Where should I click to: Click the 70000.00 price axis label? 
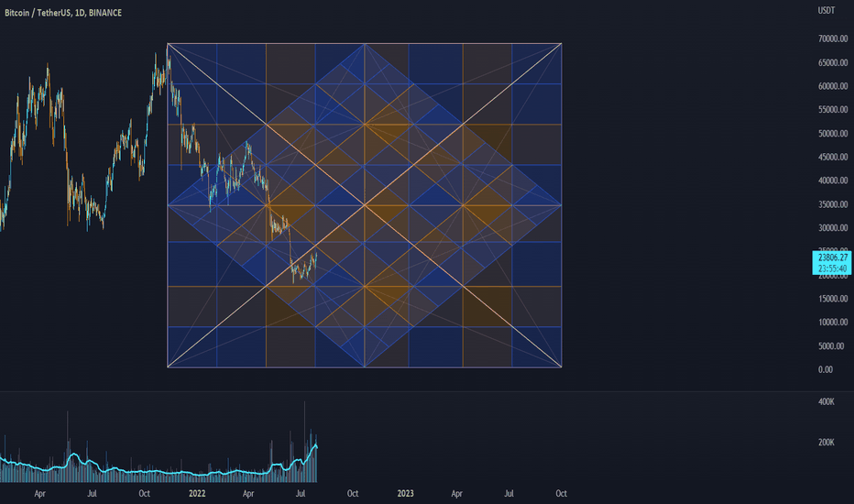833,38
